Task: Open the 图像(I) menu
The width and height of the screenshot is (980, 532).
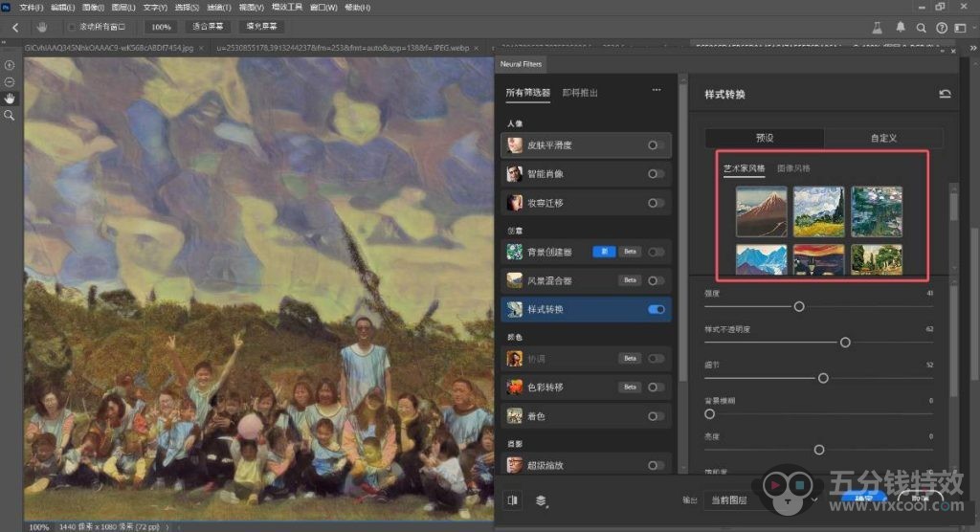Action: pos(93,8)
